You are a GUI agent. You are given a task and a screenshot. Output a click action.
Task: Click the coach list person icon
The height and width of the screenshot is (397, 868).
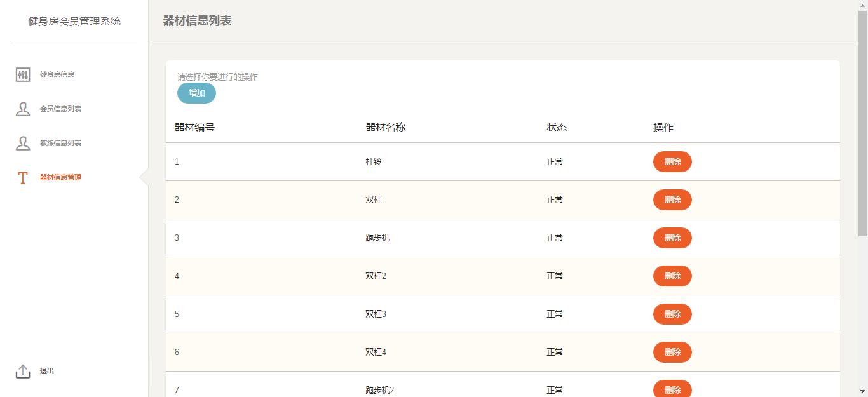[x=23, y=144]
